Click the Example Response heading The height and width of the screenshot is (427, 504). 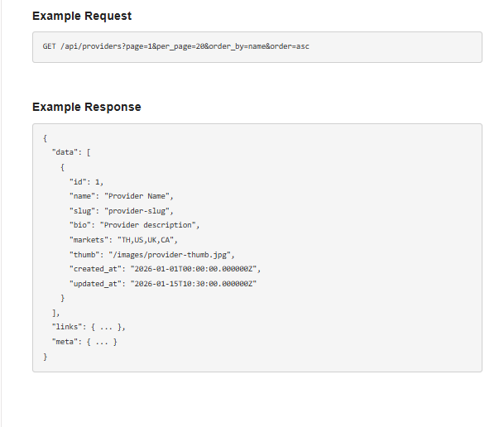86,107
